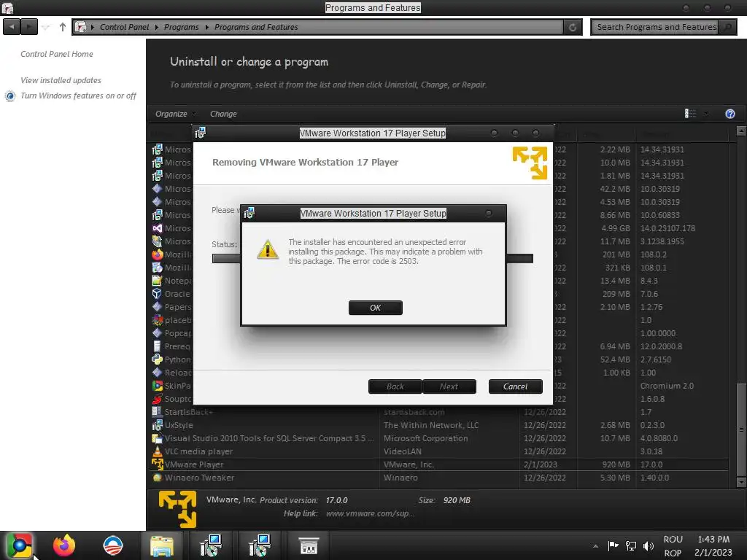This screenshot has width=747, height=560.
Task: Select the Winaero Tweaker row
Action: 438,478
